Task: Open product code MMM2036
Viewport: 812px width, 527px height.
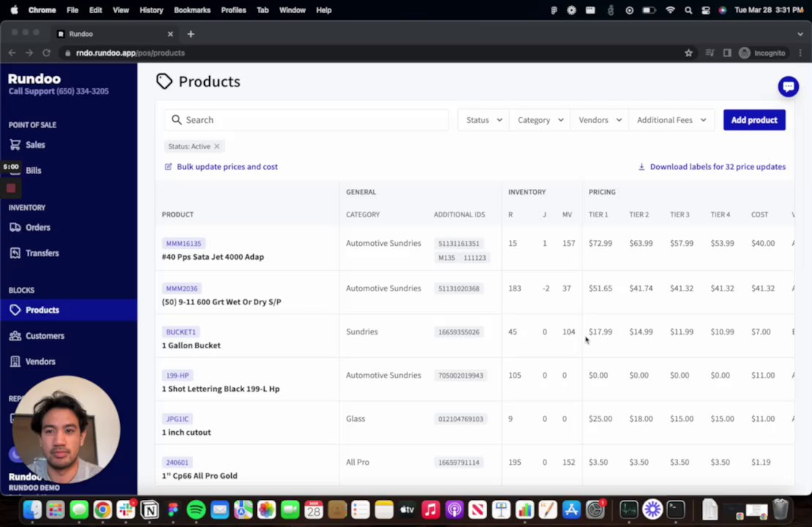Action: click(181, 288)
